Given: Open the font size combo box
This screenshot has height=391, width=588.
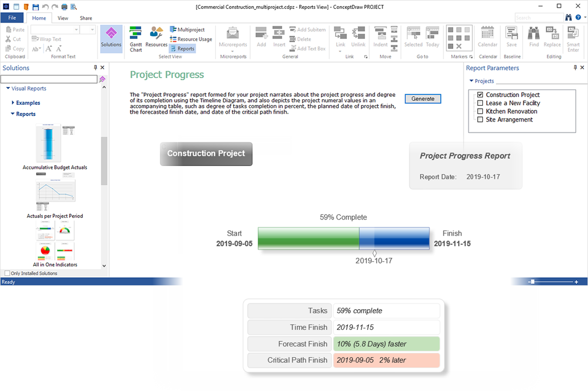Looking at the screenshot, I should tap(88, 30).
